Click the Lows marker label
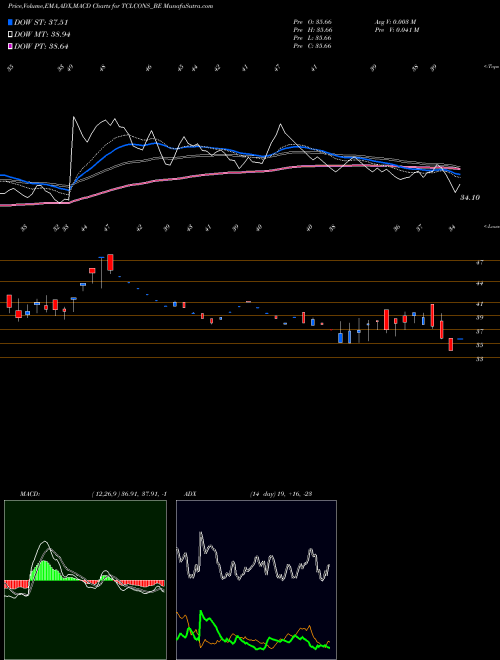Screen dimensions: 500x660 pos(491,226)
